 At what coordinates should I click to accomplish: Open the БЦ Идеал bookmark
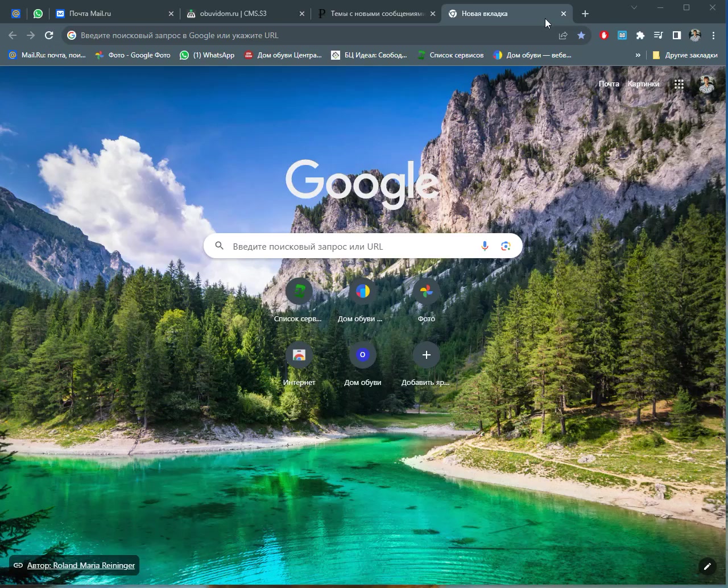pyautogui.click(x=369, y=55)
